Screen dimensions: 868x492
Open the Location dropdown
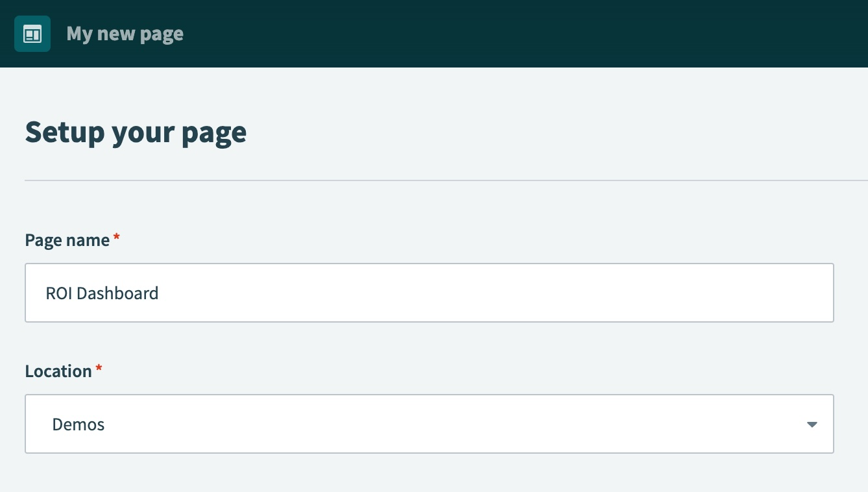[428, 424]
